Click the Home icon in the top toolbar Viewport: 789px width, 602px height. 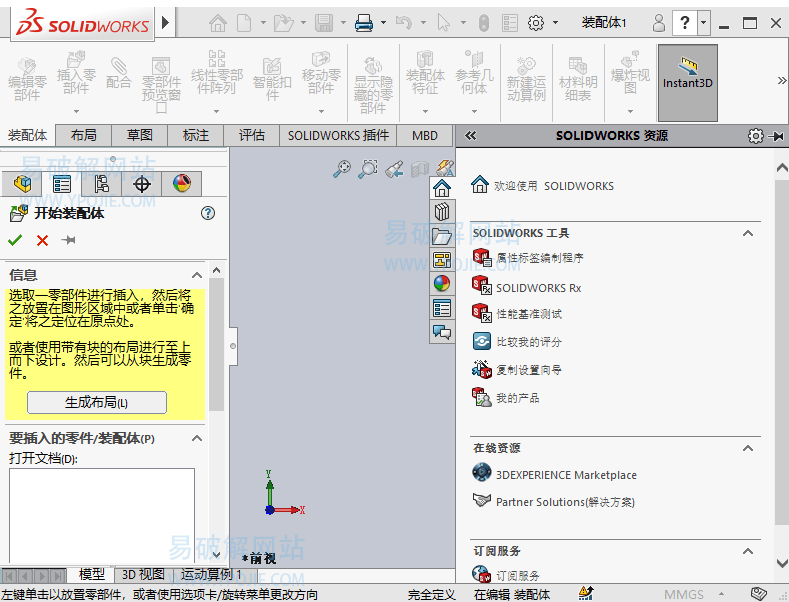click(x=218, y=23)
